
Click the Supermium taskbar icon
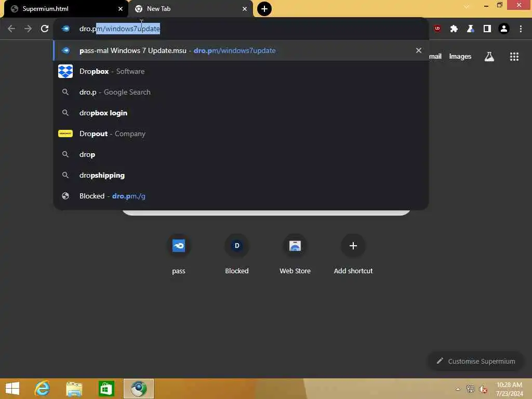[139, 389]
